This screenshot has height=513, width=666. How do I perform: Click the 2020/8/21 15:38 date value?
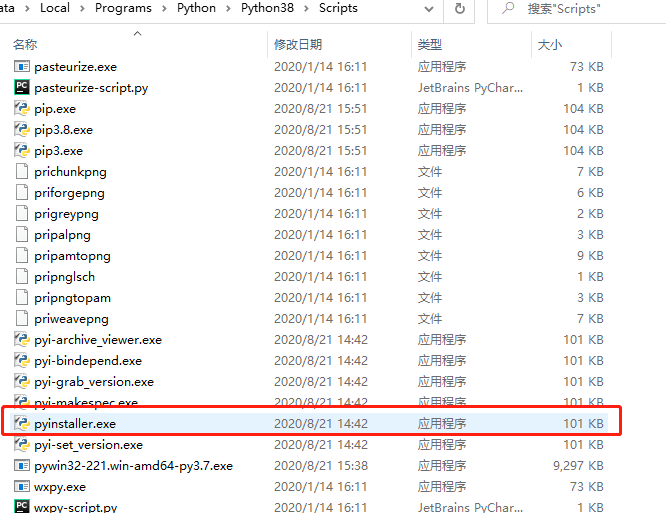point(321,466)
